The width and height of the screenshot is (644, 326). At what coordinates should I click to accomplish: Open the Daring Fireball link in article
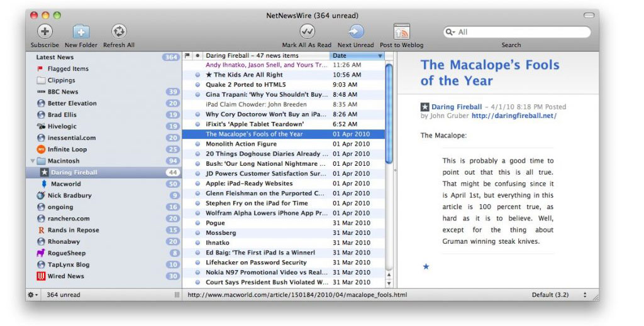click(457, 107)
